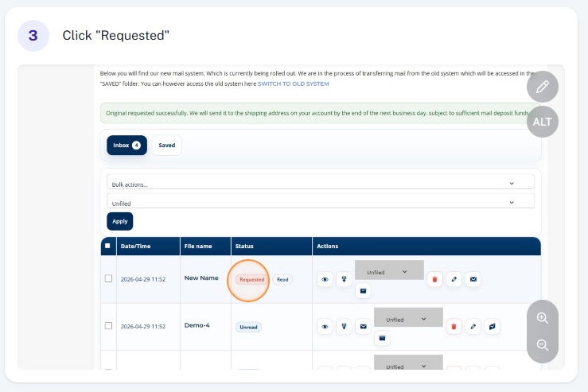
Task: Click the closed envelope icon in the Demo-4 row
Action: tap(363, 327)
